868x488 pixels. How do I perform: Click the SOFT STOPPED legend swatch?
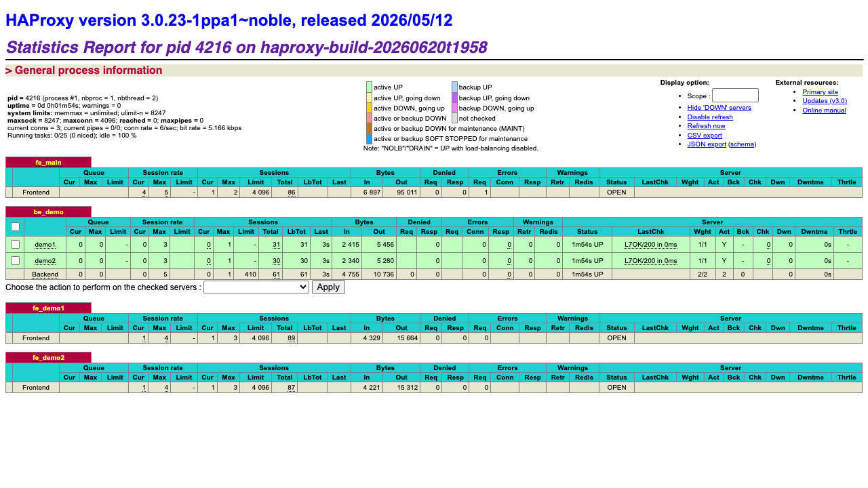(370, 138)
